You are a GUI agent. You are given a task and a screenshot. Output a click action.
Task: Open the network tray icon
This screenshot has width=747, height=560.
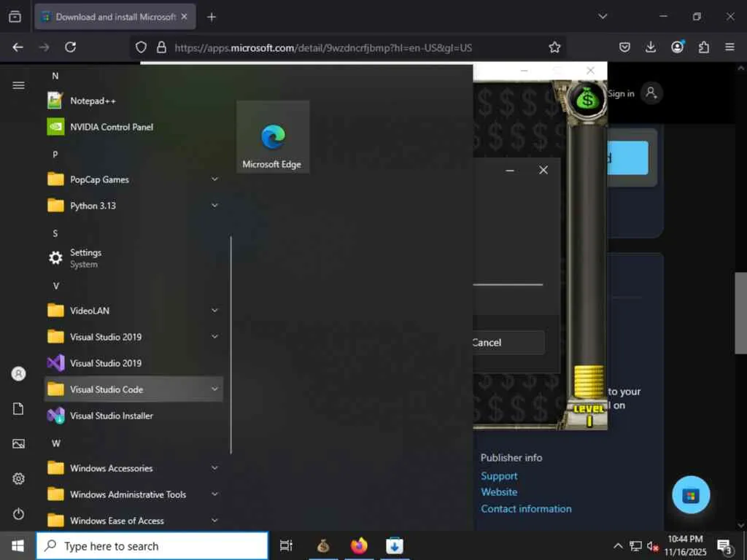635,545
